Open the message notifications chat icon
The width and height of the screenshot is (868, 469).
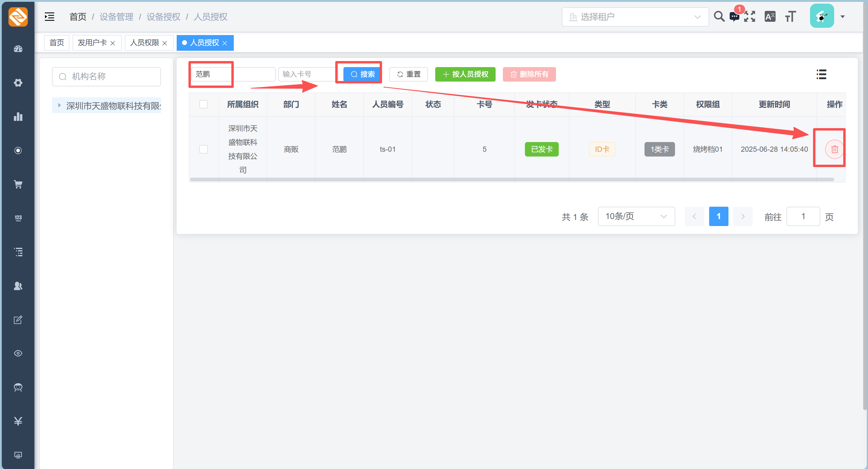point(734,17)
